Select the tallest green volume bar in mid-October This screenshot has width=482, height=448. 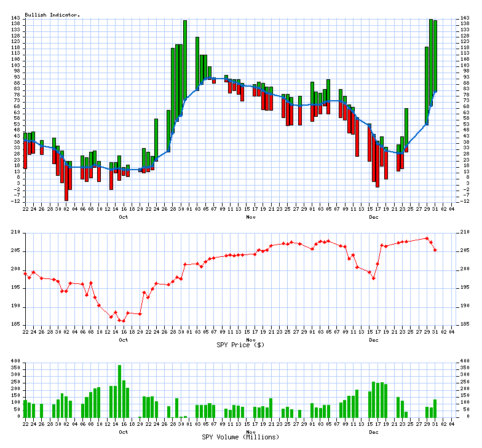coord(119,391)
